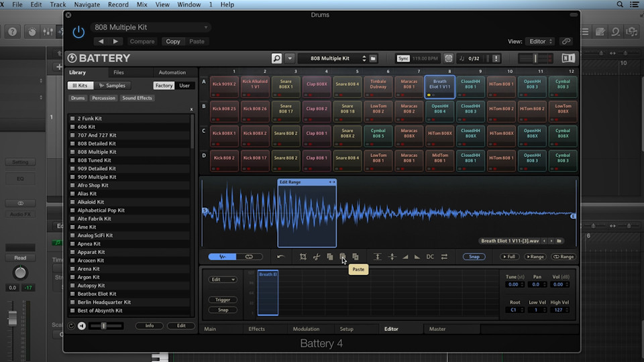Click the fade-in ramp icon
The width and height of the screenshot is (644, 362).
[x=405, y=257]
